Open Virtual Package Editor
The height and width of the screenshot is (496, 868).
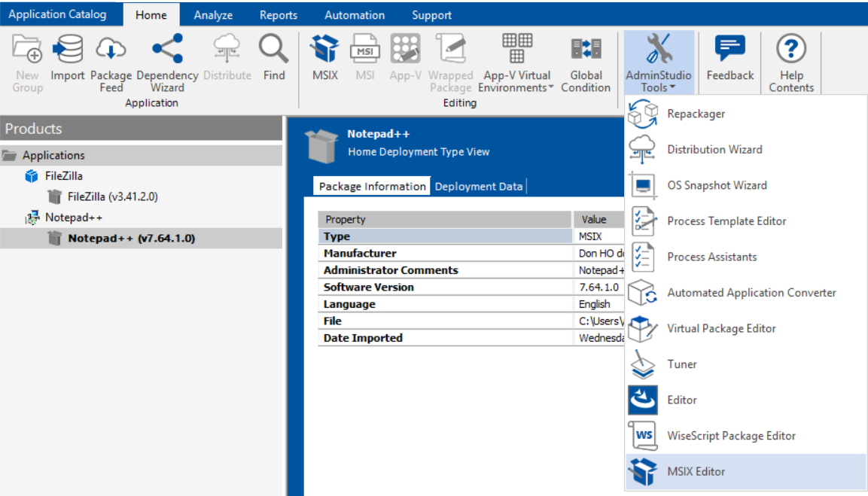tap(745, 328)
